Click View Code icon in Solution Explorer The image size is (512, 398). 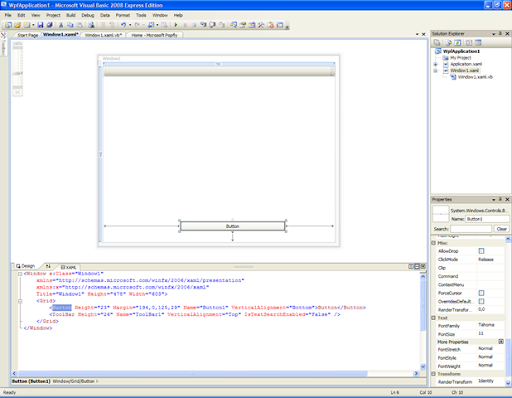[x=469, y=42]
